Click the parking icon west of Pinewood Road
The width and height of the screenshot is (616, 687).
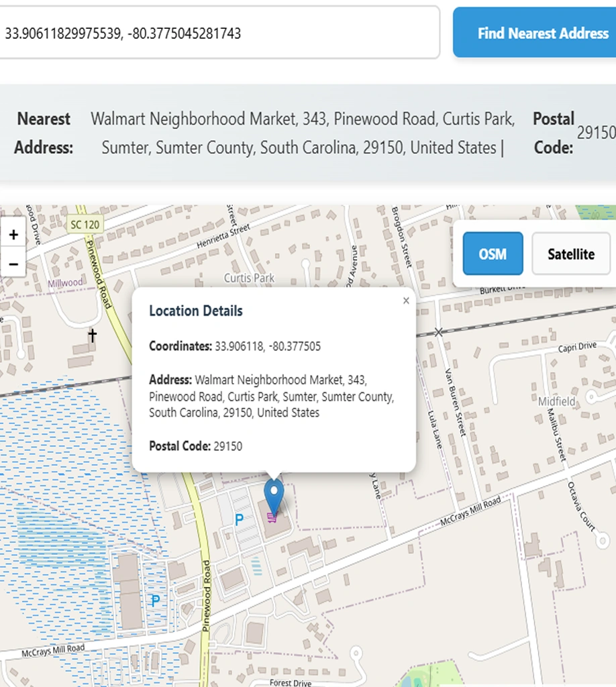click(155, 600)
